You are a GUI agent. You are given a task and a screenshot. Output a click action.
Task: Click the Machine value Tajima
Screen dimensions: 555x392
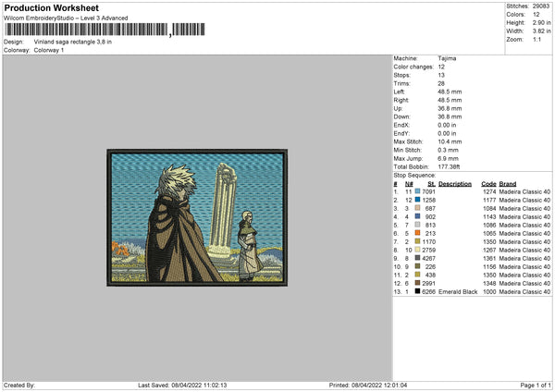[447, 58]
